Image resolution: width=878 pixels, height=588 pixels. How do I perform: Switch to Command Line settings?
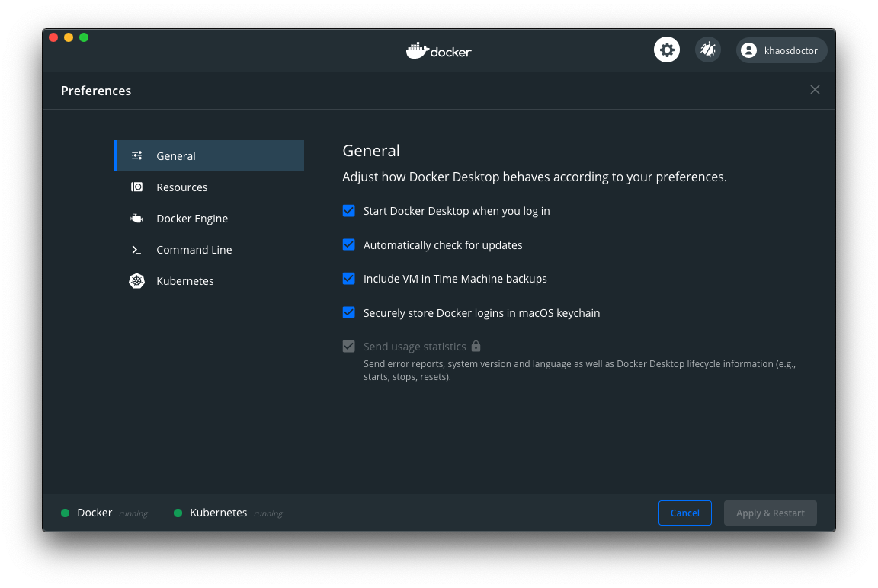tap(209, 250)
